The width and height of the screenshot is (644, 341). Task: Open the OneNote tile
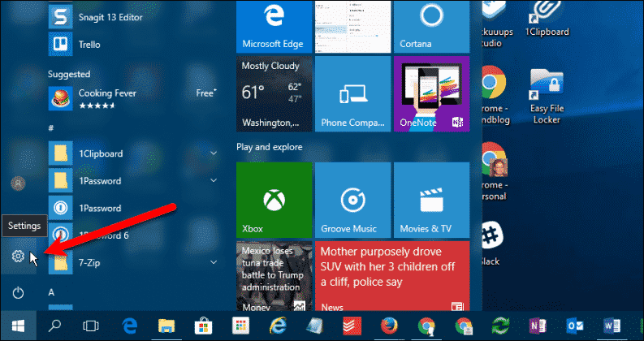[x=432, y=94]
